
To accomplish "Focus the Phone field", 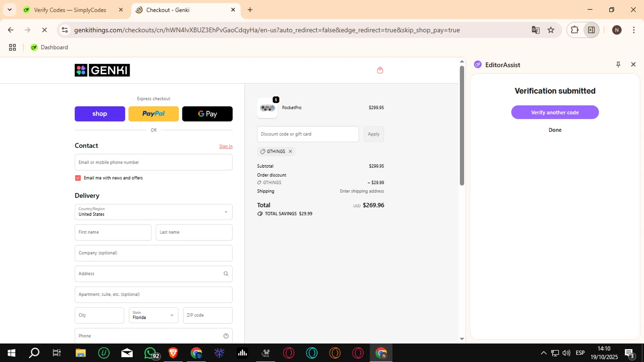I will tap(154, 336).
